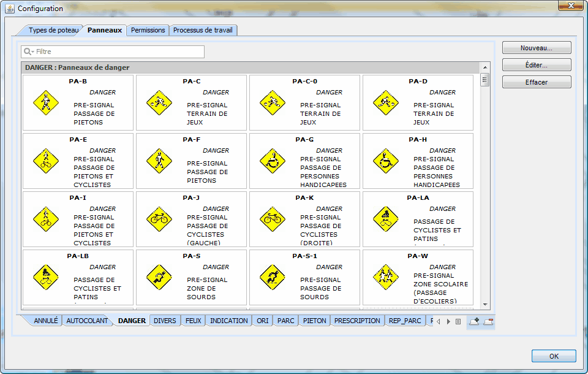588x374 pixels.
Task: Click into the Filtre search field
Action: point(116,52)
